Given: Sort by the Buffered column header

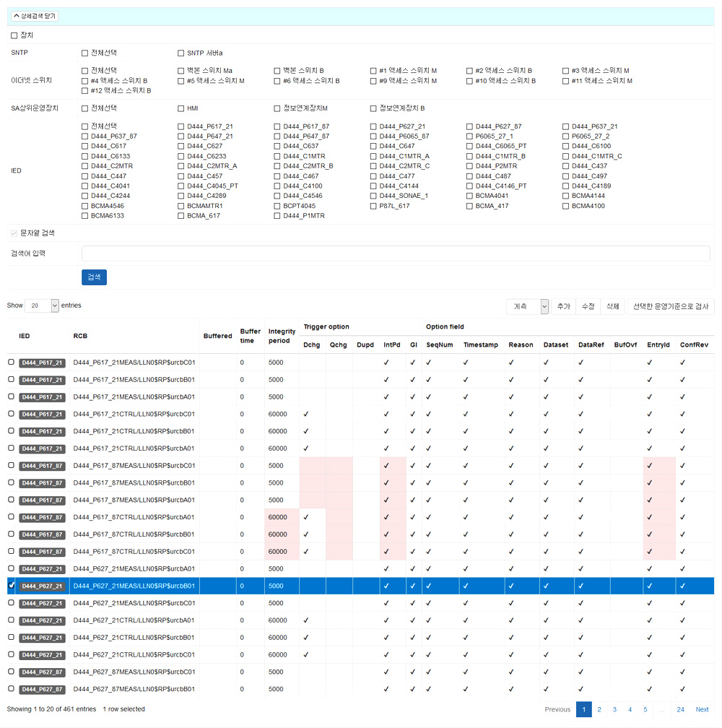Looking at the screenshot, I should 217,336.
